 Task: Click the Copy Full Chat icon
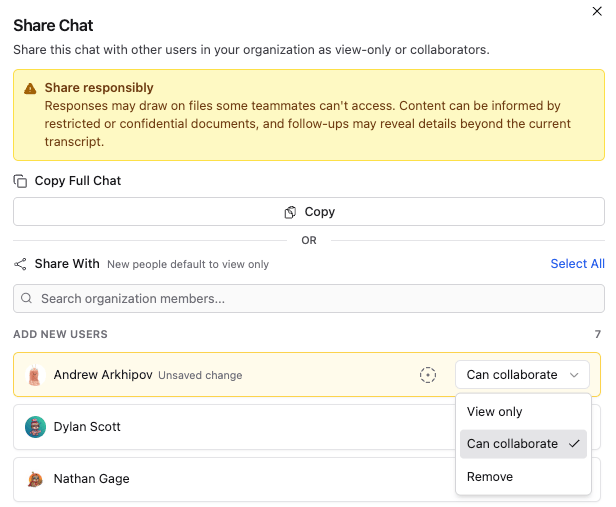pos(20,181)
